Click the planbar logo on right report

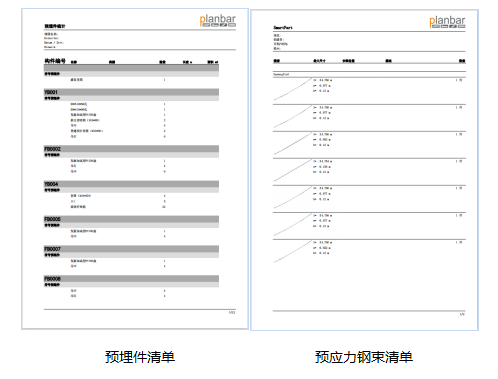coord(447,22)
